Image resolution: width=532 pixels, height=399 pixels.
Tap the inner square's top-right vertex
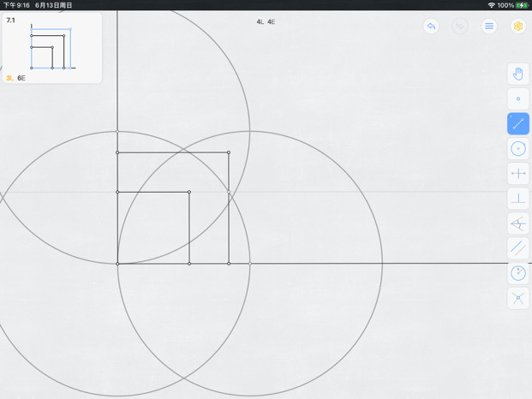click(189, 192)
